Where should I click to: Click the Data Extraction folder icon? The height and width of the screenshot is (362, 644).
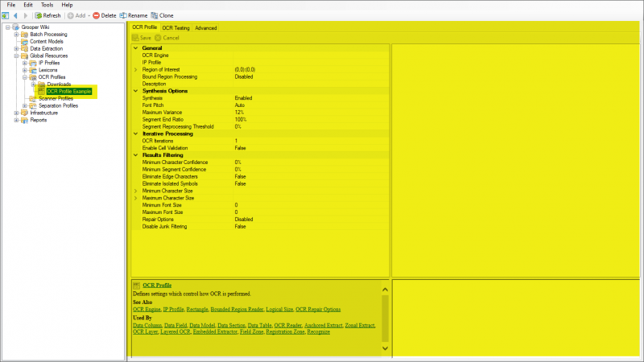point(24,48)
